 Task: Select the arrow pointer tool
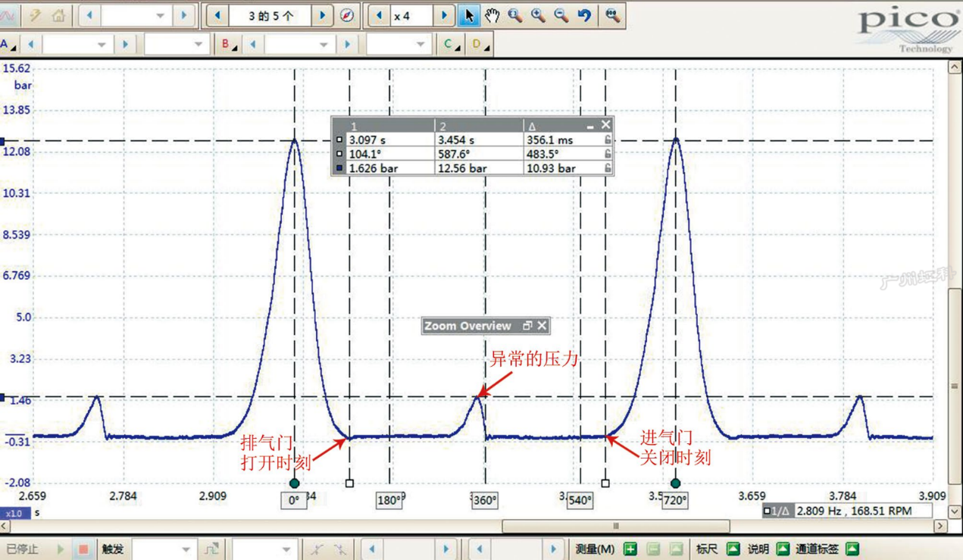coord(470,15)
